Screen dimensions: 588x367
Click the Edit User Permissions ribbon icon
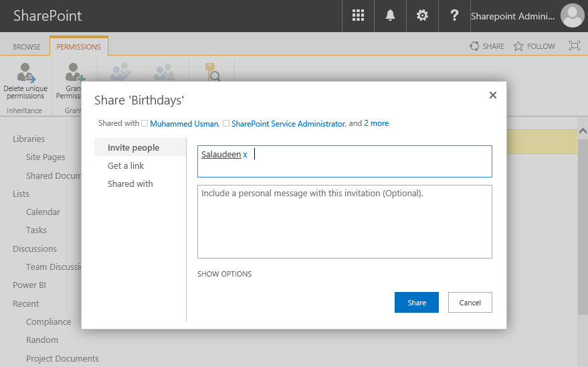click(x=120, y=72)
